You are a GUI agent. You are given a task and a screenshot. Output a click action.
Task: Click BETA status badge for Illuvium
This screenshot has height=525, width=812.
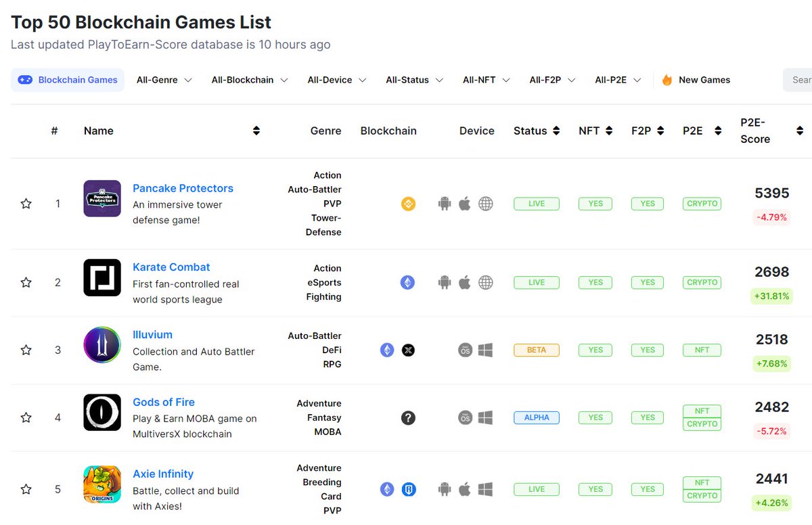pyautogui.click(x=537, y=350)
